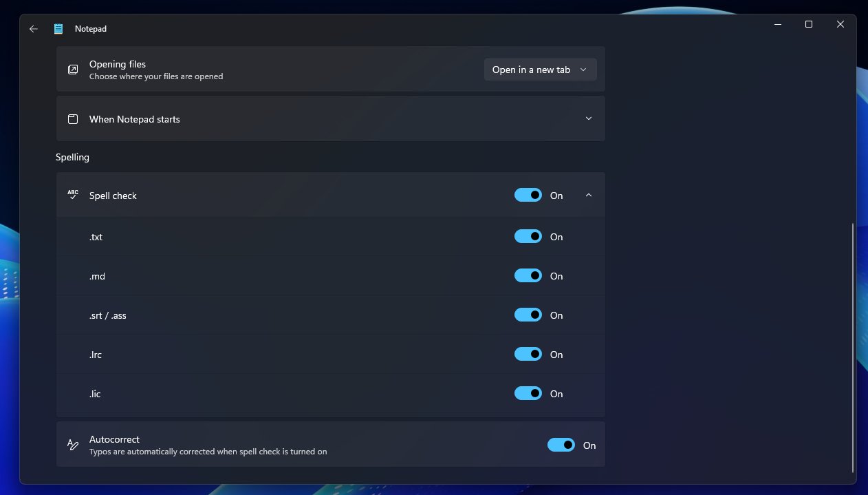Minimize the Notepad window
The image size is (868, 495).
pyautogui.click(x=778, y=24)
